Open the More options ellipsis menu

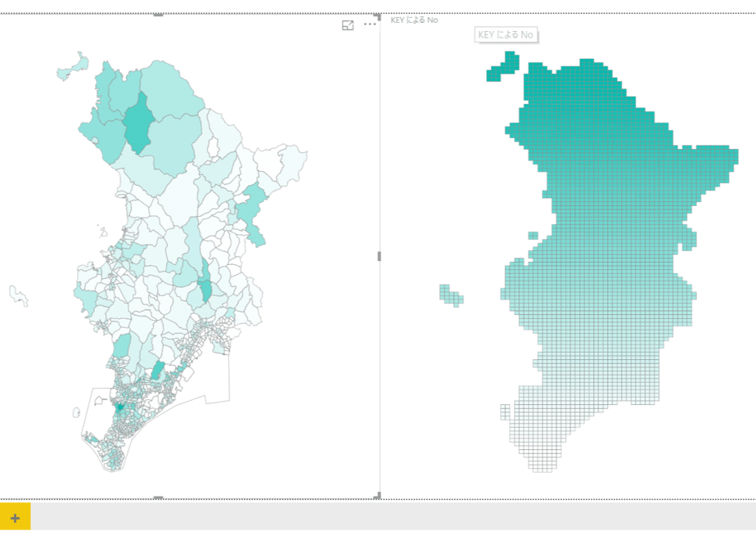point(370,24)
